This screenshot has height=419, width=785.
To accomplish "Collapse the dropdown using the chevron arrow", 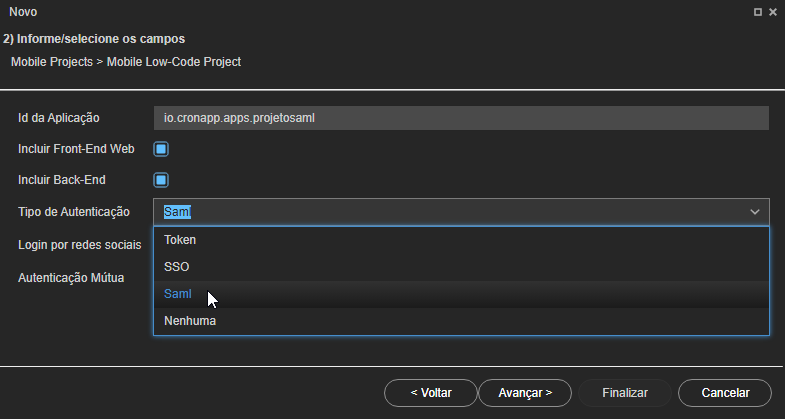I will [x=755, y=212].
